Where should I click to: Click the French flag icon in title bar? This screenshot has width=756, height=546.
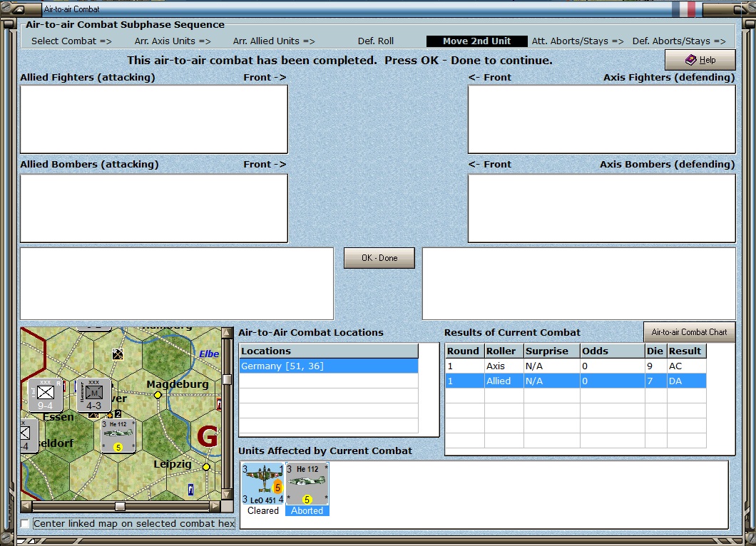coord(684,9)
